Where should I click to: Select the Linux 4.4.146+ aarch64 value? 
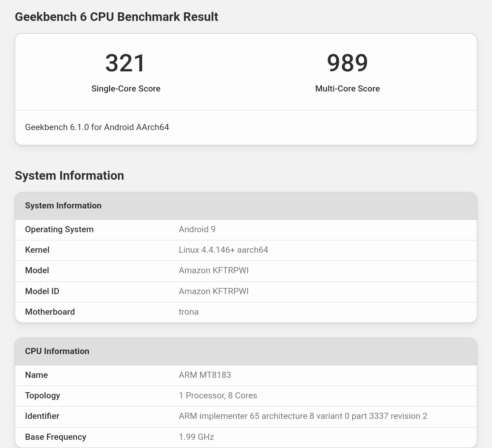pos(223,250)
